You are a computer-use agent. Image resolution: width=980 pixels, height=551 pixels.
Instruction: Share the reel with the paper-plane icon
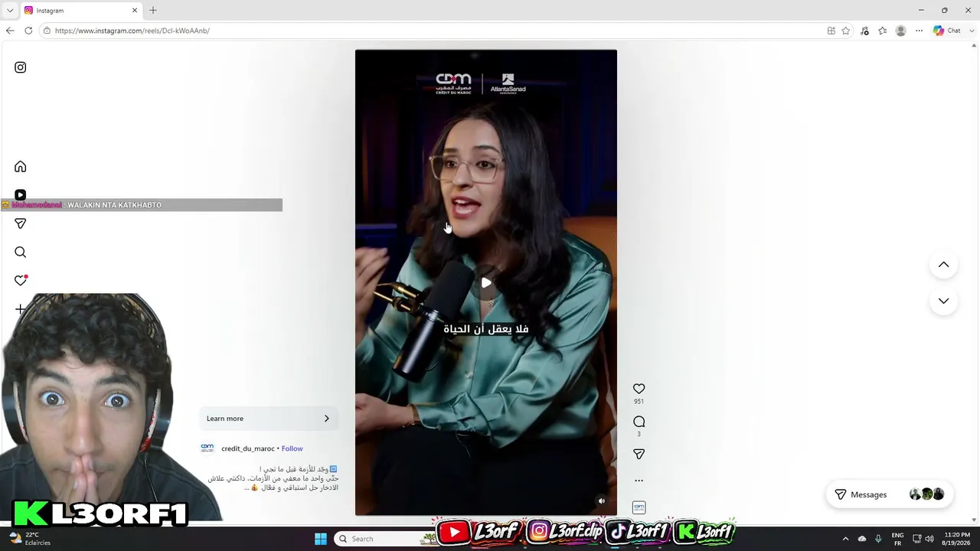639,454
